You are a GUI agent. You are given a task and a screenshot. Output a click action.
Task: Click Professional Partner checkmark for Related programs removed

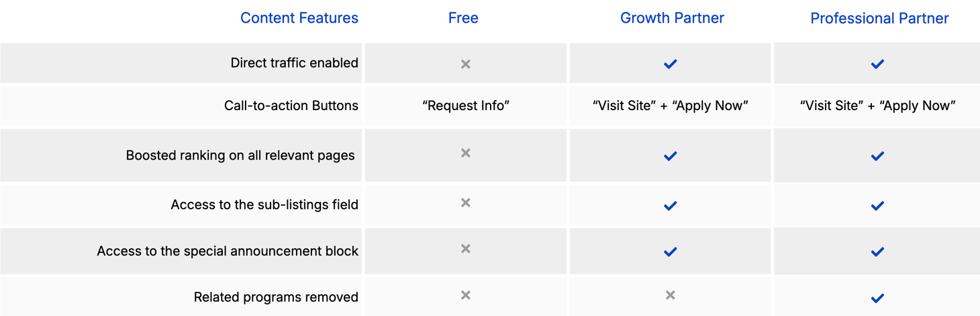(877, 298)
